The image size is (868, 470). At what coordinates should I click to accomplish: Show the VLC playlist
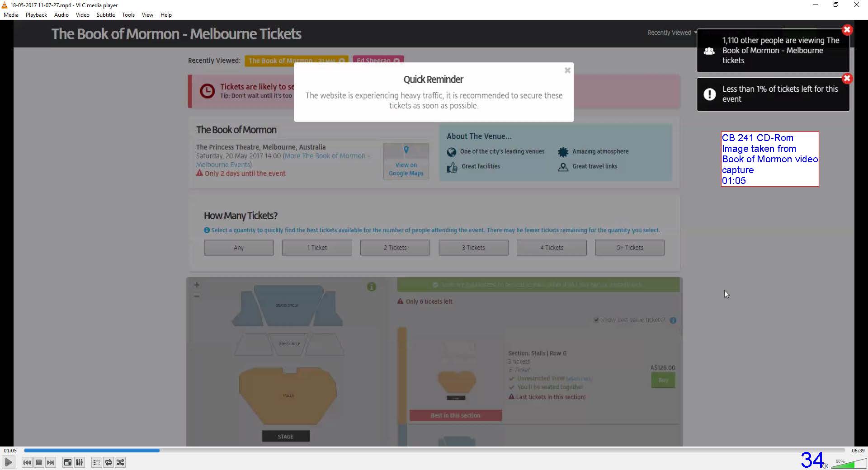96,462
